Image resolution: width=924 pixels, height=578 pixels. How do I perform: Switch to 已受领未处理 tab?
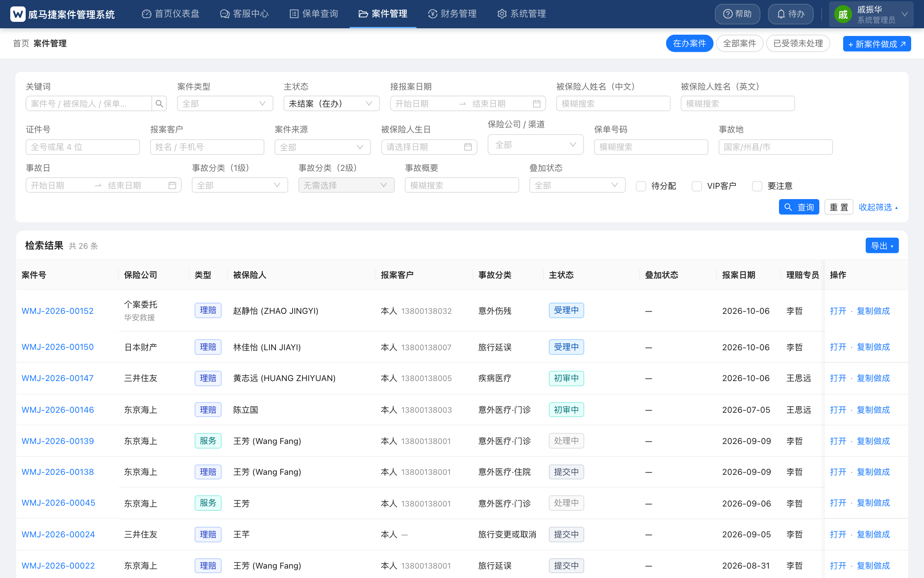click(798, 43)
